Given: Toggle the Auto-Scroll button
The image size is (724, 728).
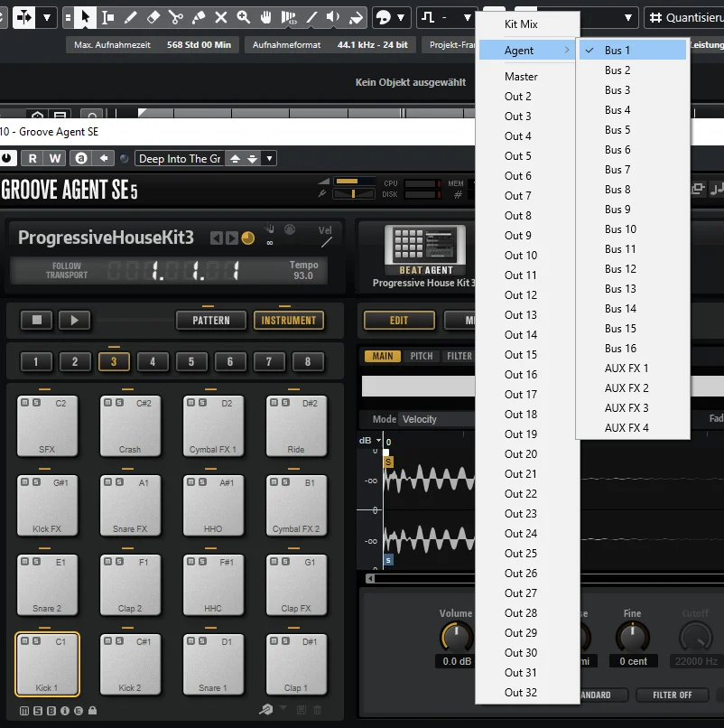Looking at the screenshot, I should point(23,18).
